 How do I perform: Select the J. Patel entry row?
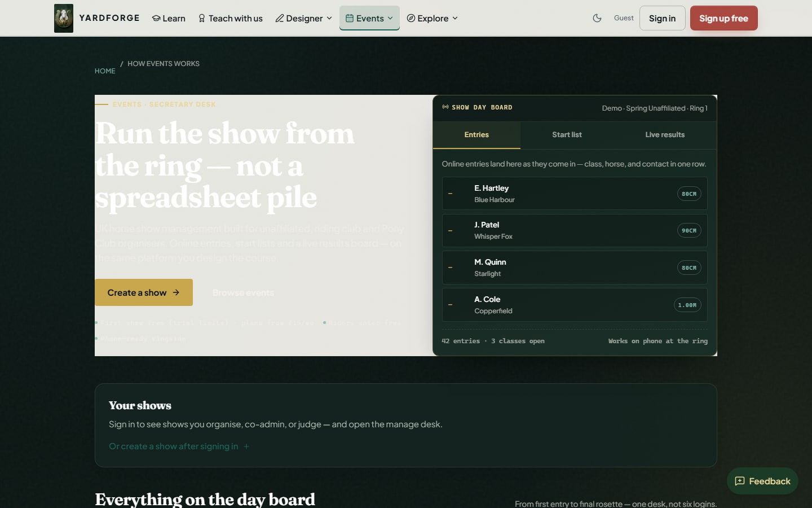(575, 230)
